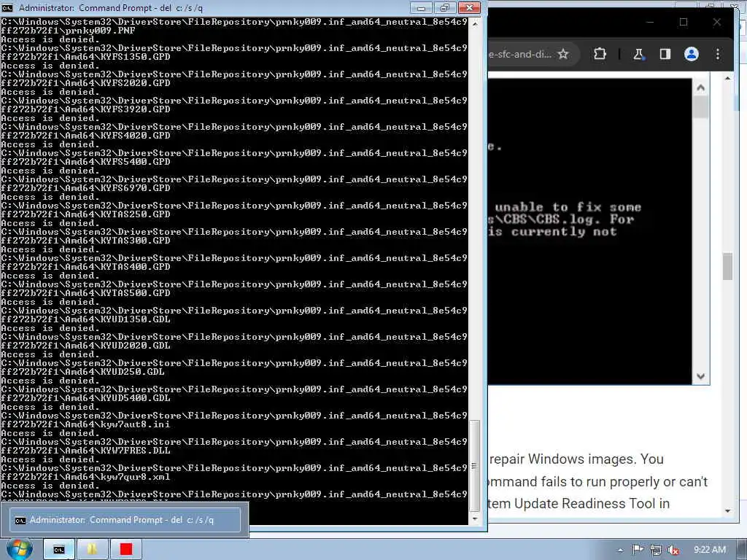Viewport: 747px width, 560px height.
Task: Minimize the Command Prompt window
Action: 421,7
